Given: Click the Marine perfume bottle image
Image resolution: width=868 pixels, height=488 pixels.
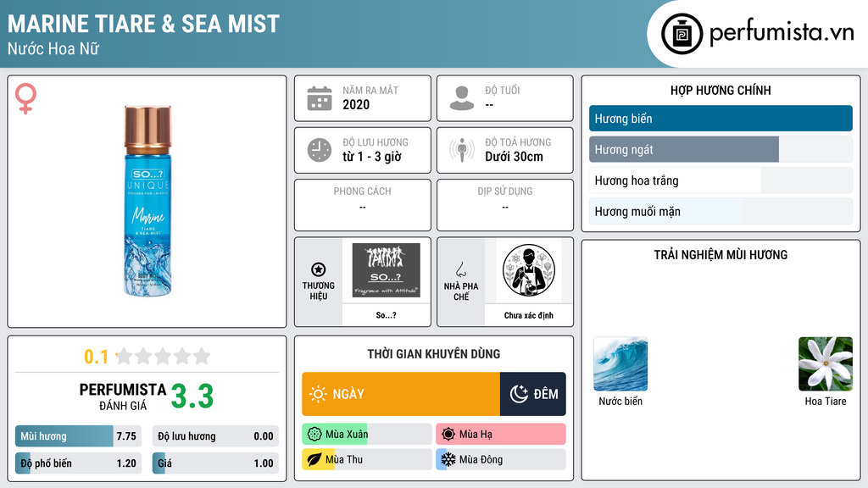Looking at the screenshot, I should pyautogui.click(x=147, y=201).
